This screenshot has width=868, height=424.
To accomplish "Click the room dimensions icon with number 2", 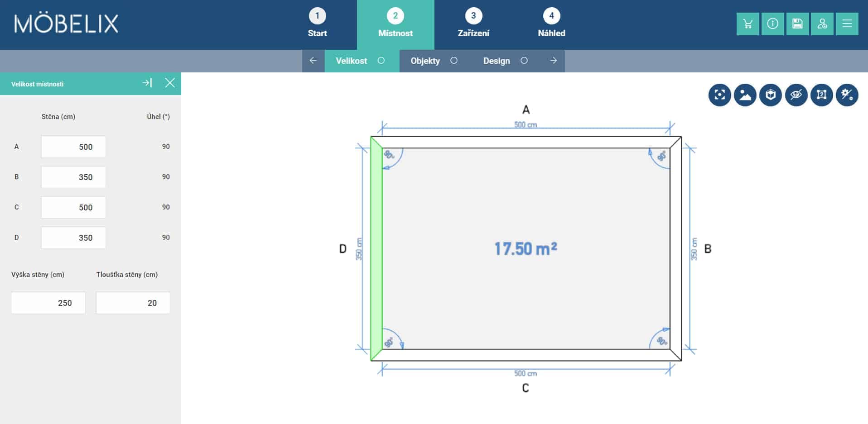I will (822, 95).
